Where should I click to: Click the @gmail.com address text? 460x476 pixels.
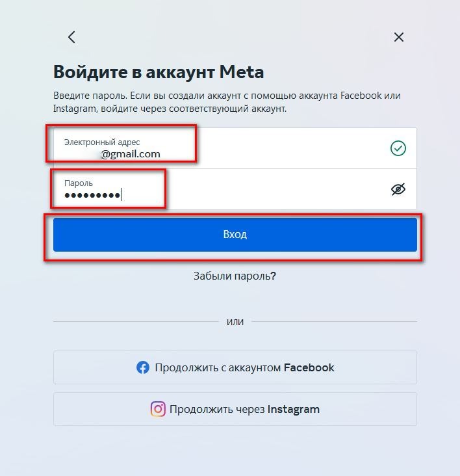tap(131, 154)
